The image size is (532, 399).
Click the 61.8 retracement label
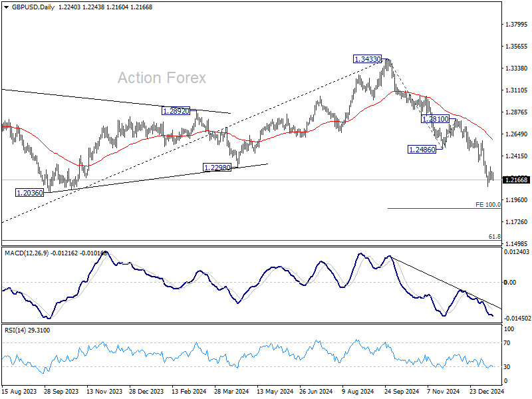coord(495,237)
